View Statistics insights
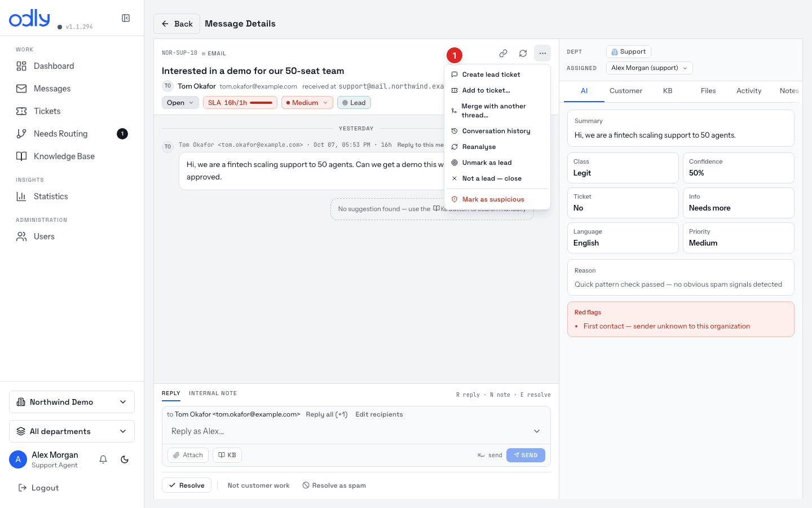This screenshot has height=508, width=812. coord(72,196)
